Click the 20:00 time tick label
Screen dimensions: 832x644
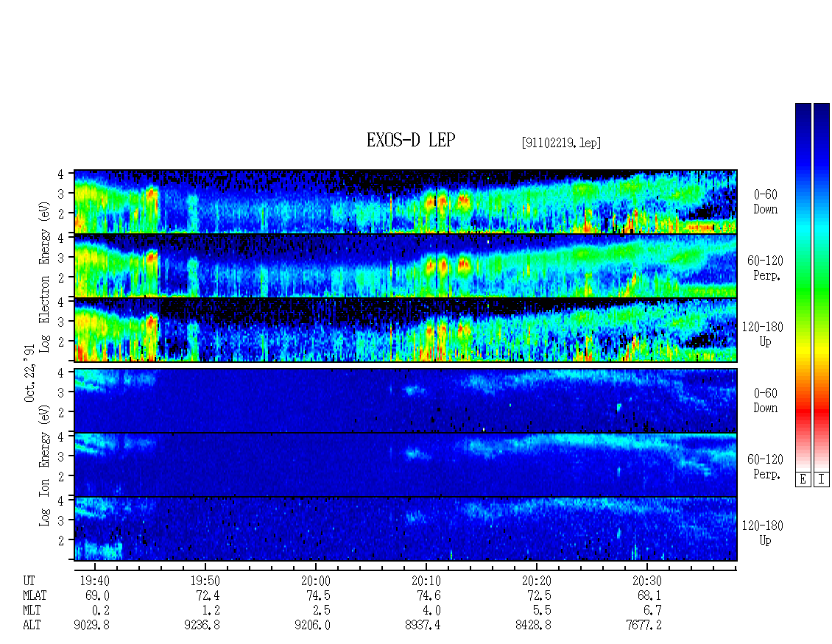point(315,581)
